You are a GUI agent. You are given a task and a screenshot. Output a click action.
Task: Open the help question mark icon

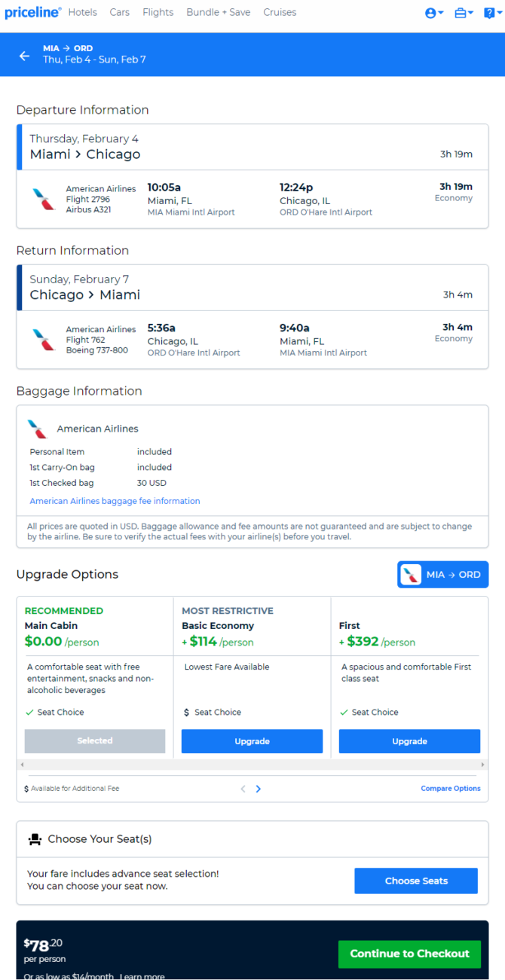[491, 13]
